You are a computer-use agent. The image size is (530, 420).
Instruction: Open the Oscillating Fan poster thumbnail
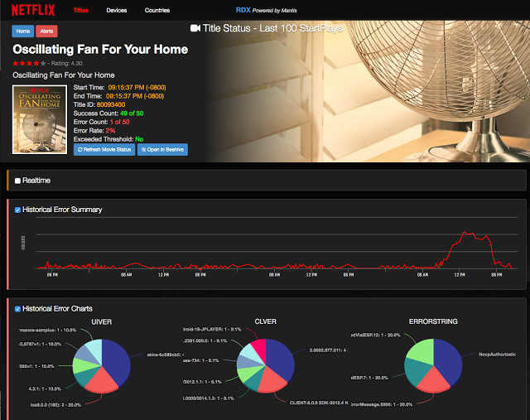coord(40,120)
